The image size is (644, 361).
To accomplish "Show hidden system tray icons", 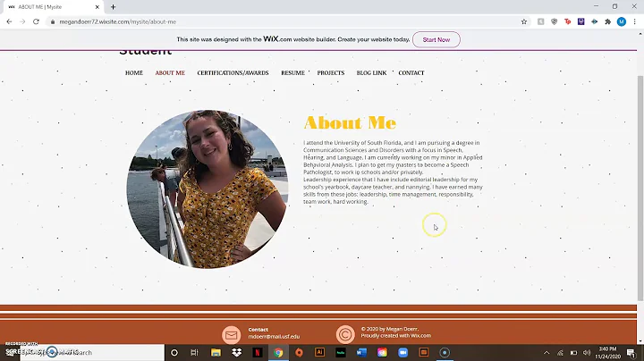I will pos(547,352).
